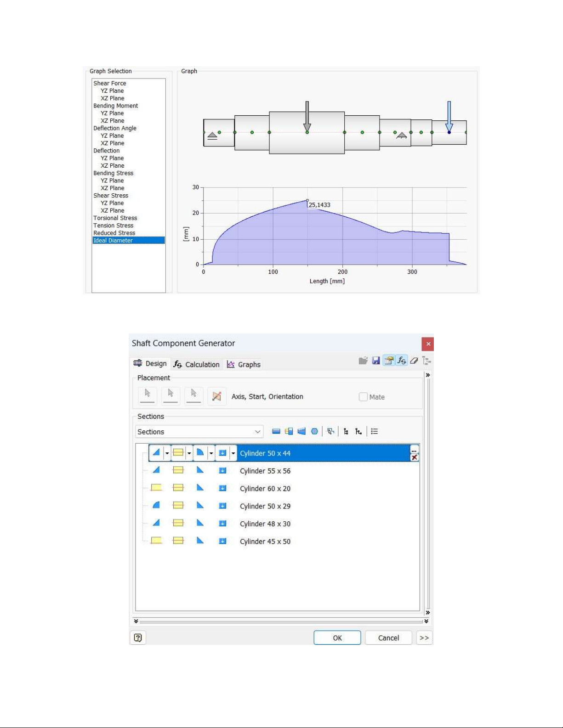This screenshot has height=728, width=563.
Task: Expand the dialog using the >> button
Action: point(424,638)
